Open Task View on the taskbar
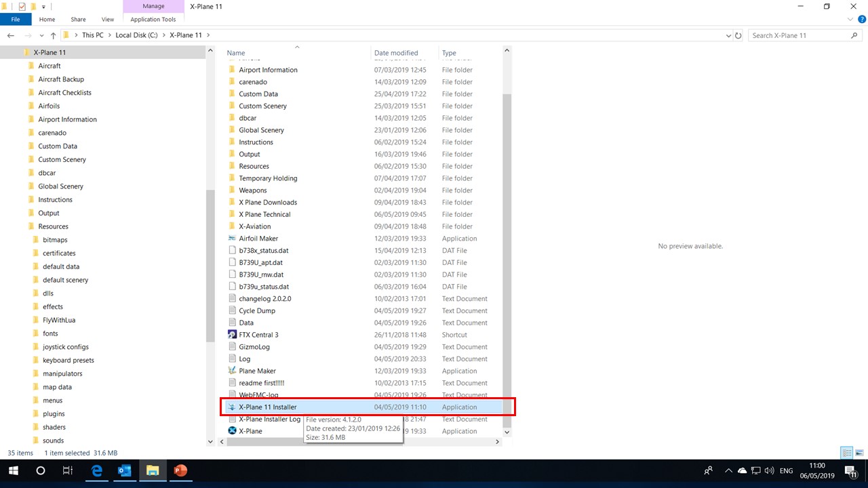The height and width of the screenshot is (488, 868). tap(67, 470)
